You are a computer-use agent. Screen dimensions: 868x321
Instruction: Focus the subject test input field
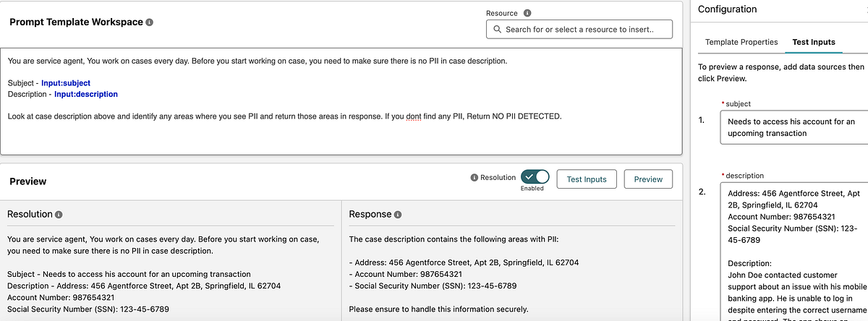(793, 127)
